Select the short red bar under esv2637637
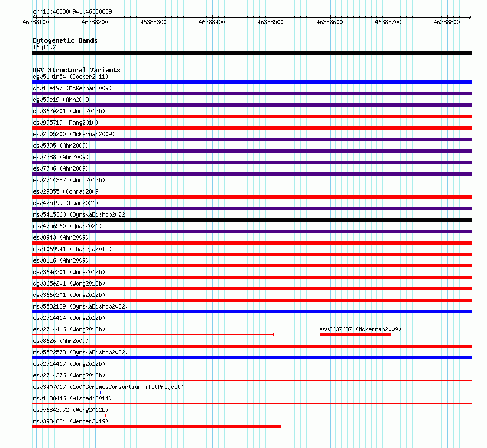Image resolution: width=487 pixels, height=448 pixels. pos(355,335)
